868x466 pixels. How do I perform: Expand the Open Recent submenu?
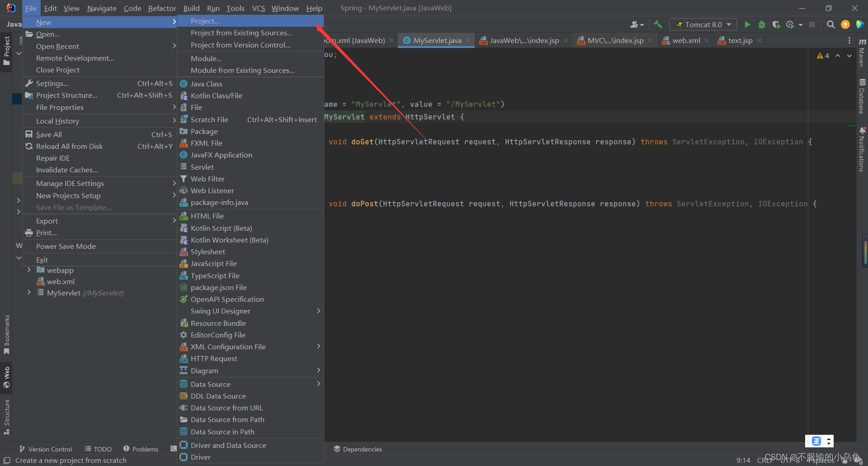tap(99, 46)
